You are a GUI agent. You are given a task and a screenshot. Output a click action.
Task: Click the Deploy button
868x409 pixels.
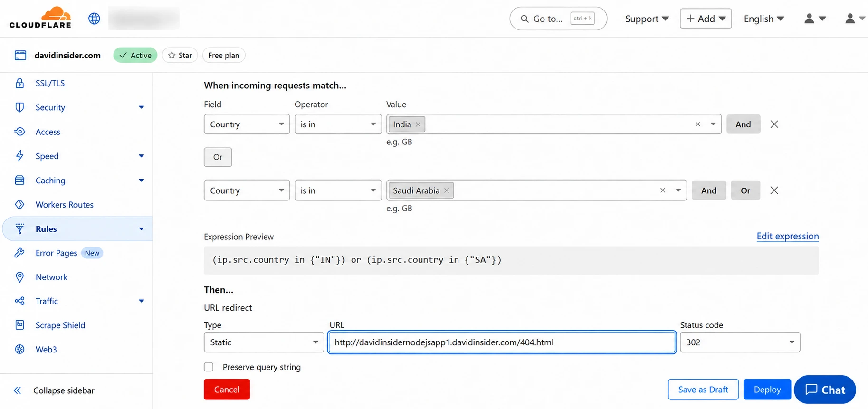(x=767, y=390)
